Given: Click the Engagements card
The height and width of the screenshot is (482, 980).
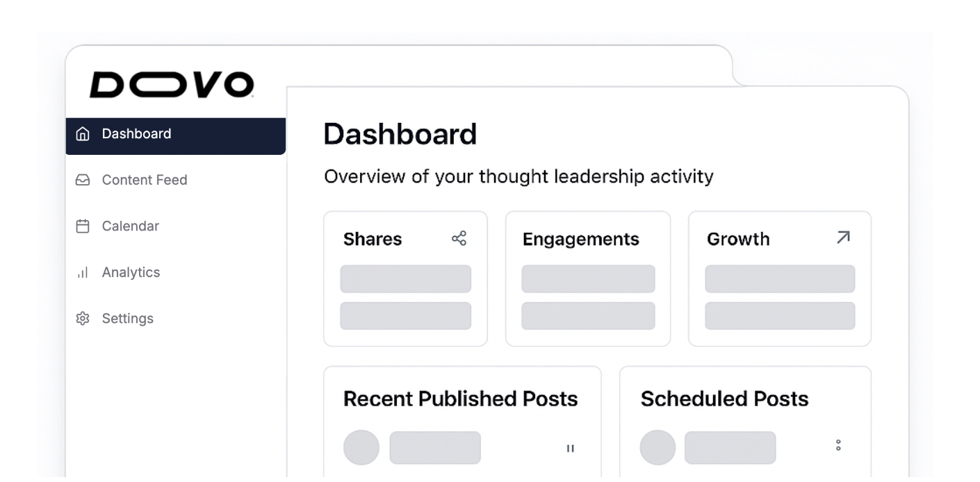Looking at the screenshot, I should click(x=587, y=278).
